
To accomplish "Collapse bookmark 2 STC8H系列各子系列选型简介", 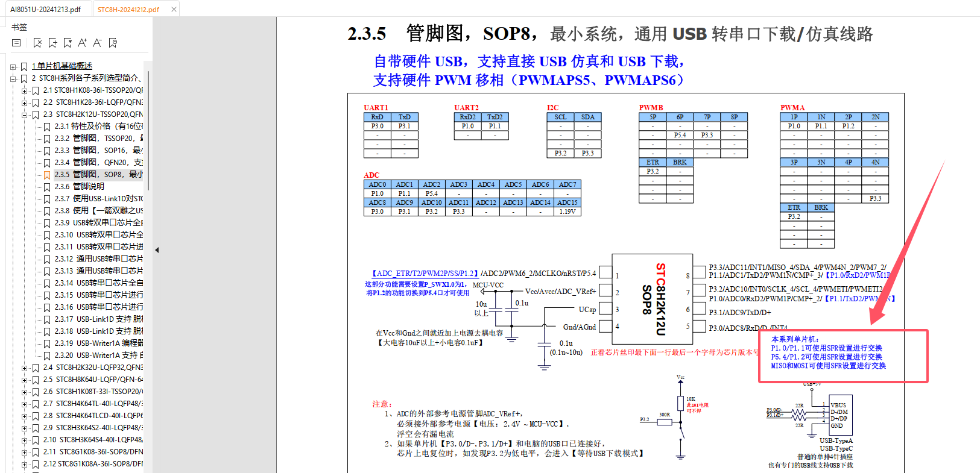I will point(13,78).
